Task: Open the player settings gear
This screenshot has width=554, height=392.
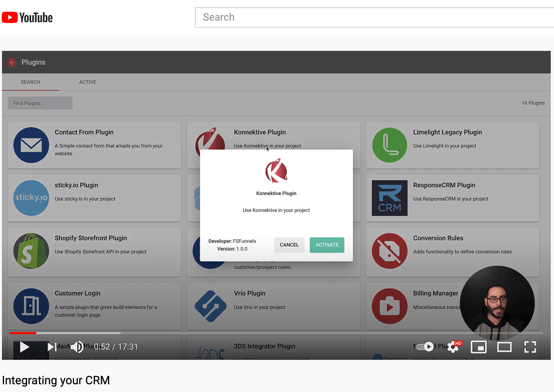Action: point(453,347)
